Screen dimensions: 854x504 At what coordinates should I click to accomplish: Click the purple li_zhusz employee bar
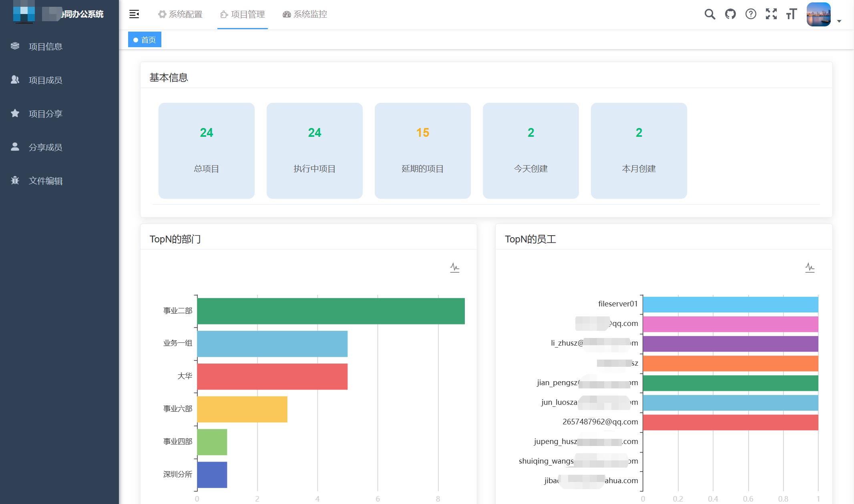point(731,344)
